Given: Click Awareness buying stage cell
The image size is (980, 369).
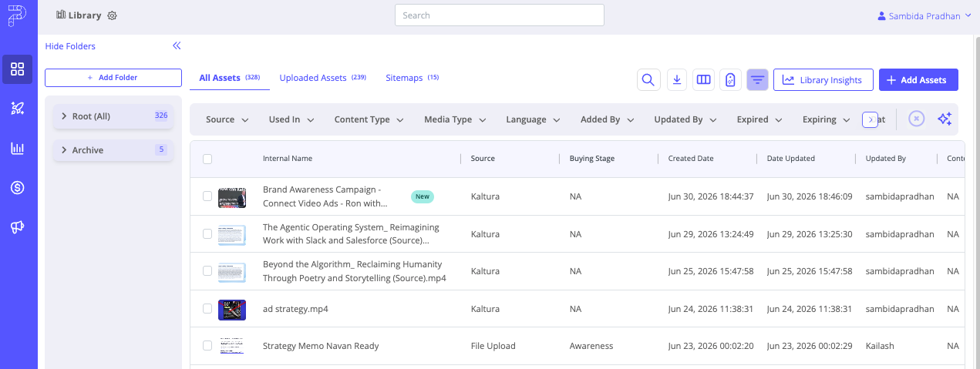Looking at the screenshot, I should point(591,346).
